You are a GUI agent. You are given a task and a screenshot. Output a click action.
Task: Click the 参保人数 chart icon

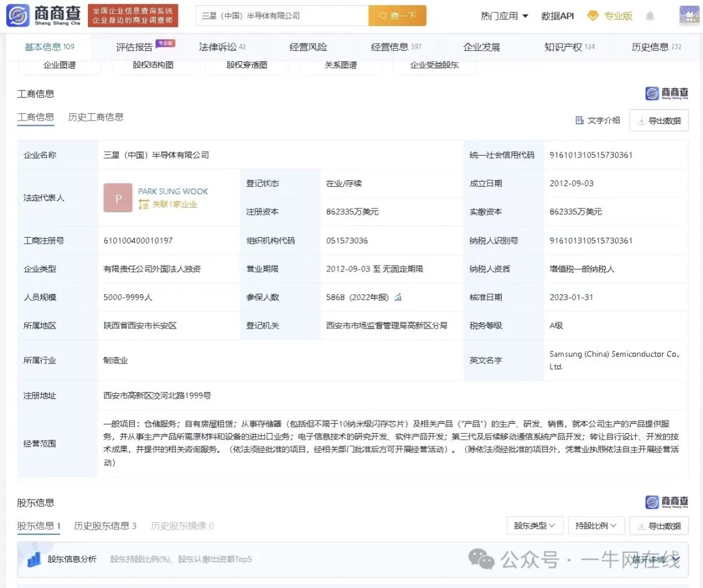point(398,297)
